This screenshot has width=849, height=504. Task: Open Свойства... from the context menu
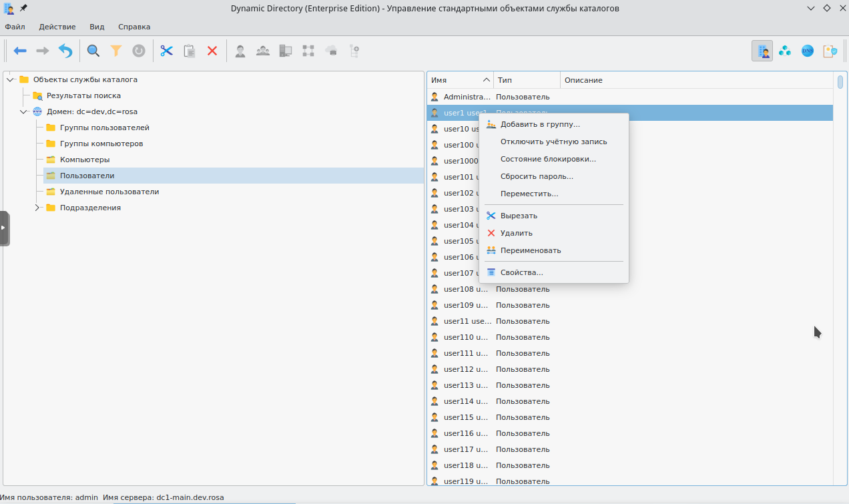pos(521,272)
